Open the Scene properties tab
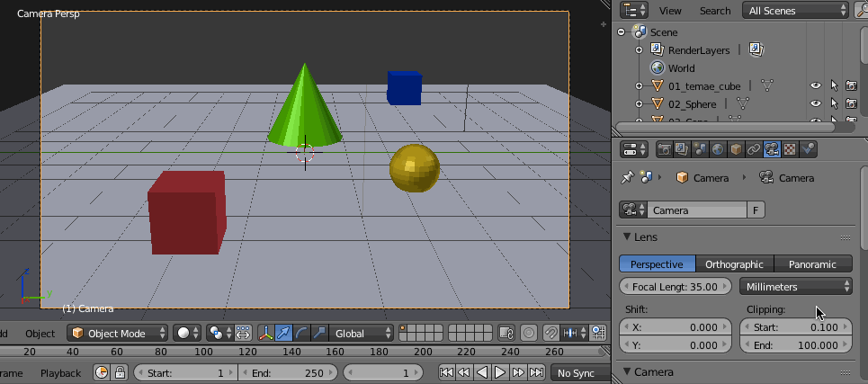 [x=700, y=149]
